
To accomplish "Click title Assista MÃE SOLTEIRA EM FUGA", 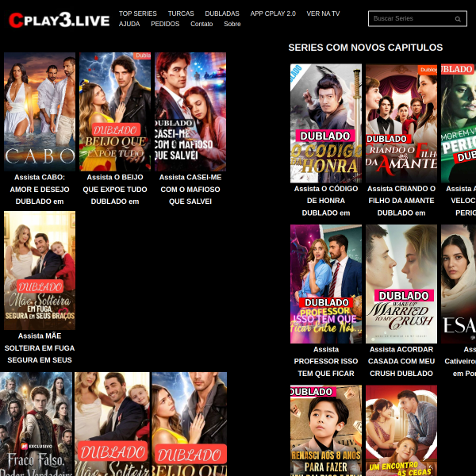I will click(x=40, y=348).
